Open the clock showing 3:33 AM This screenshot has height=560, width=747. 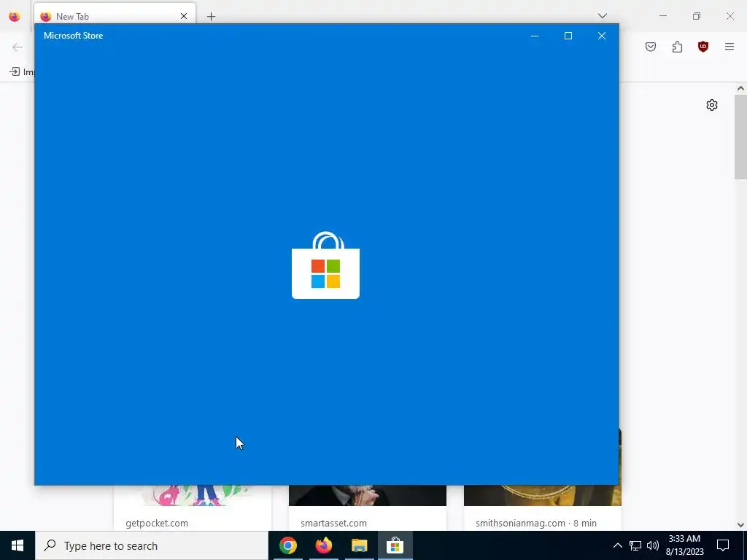684,545
